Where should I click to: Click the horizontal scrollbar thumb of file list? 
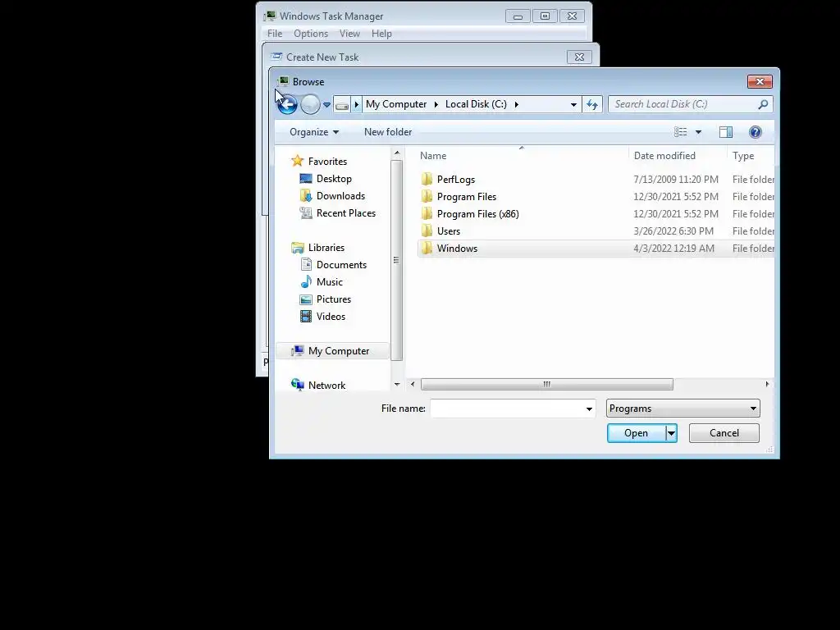(x=547, y=384)
